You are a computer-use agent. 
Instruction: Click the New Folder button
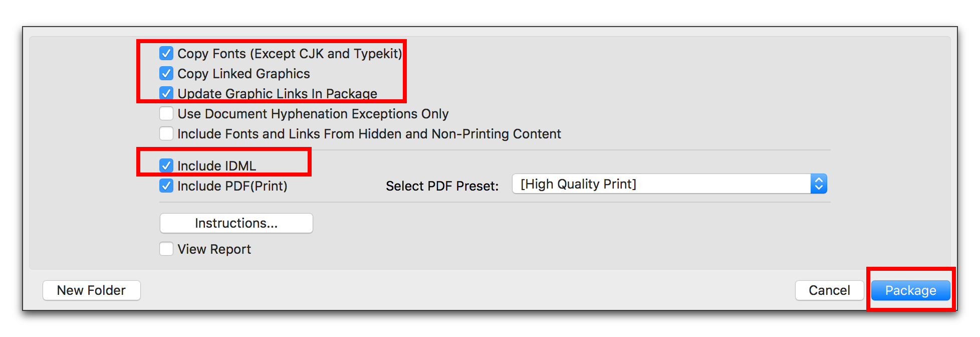pyautogui.click(x=91, y=290)
